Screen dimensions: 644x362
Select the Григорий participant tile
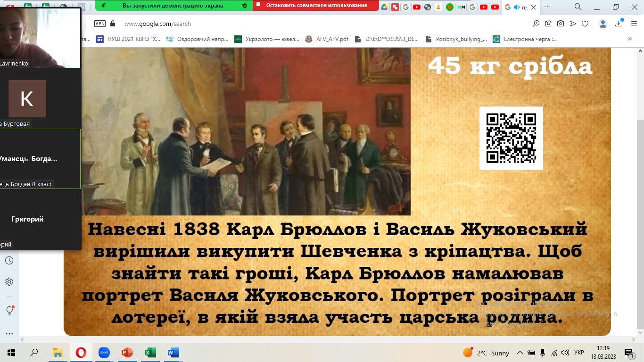(x=40, y=219)
